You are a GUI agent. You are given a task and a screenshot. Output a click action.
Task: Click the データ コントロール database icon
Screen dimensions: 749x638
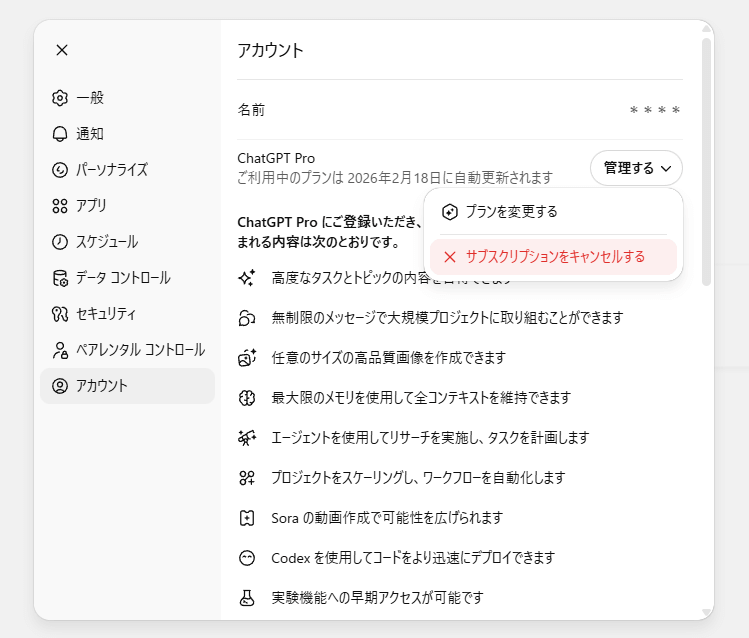click(x=60, y=278)
